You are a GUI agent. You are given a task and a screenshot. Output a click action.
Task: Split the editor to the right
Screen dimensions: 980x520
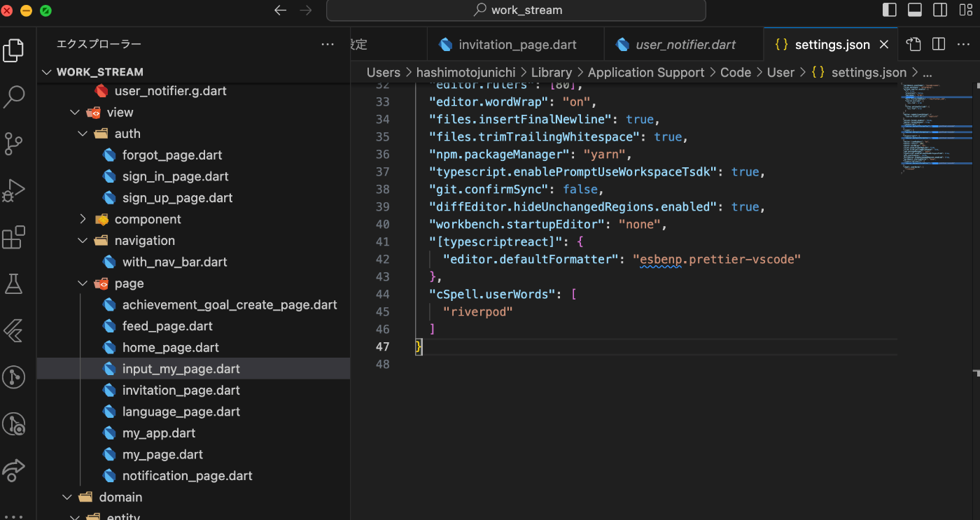pyautogui.click(x=939, y=44)
